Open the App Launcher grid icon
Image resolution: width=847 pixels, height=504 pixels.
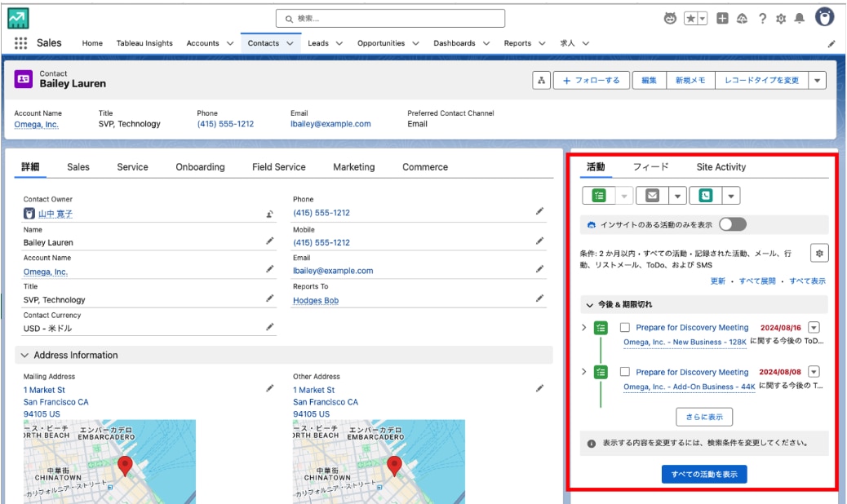[x=20, y=43]
